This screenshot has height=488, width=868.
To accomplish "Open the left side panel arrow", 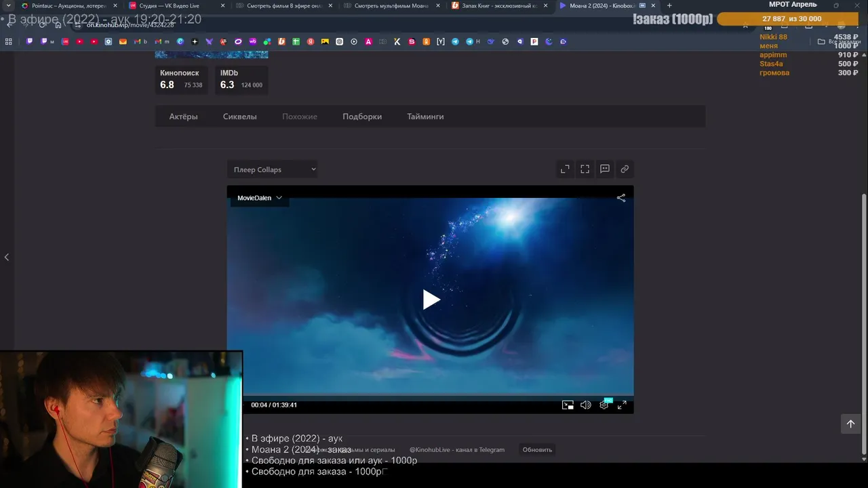I will tap(7, 257).
